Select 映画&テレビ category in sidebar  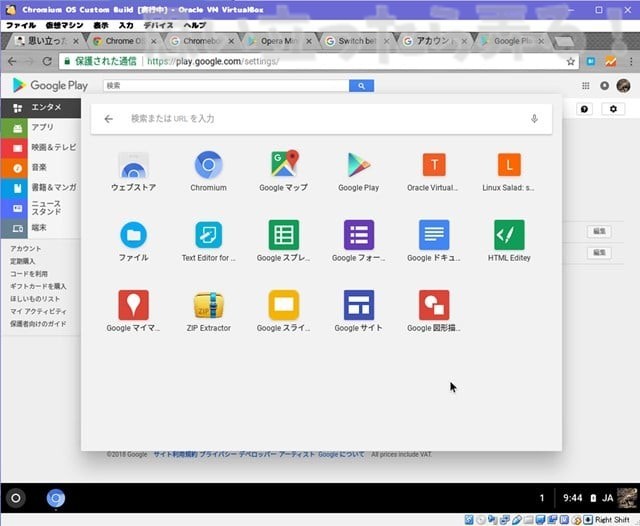tap(41, 148)
